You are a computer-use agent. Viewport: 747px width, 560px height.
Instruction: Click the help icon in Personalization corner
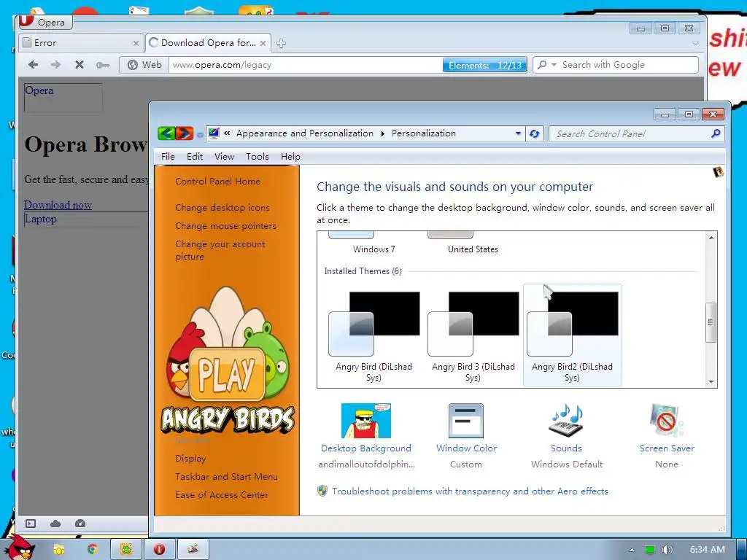pyautogui.click(x=718, y=172)
